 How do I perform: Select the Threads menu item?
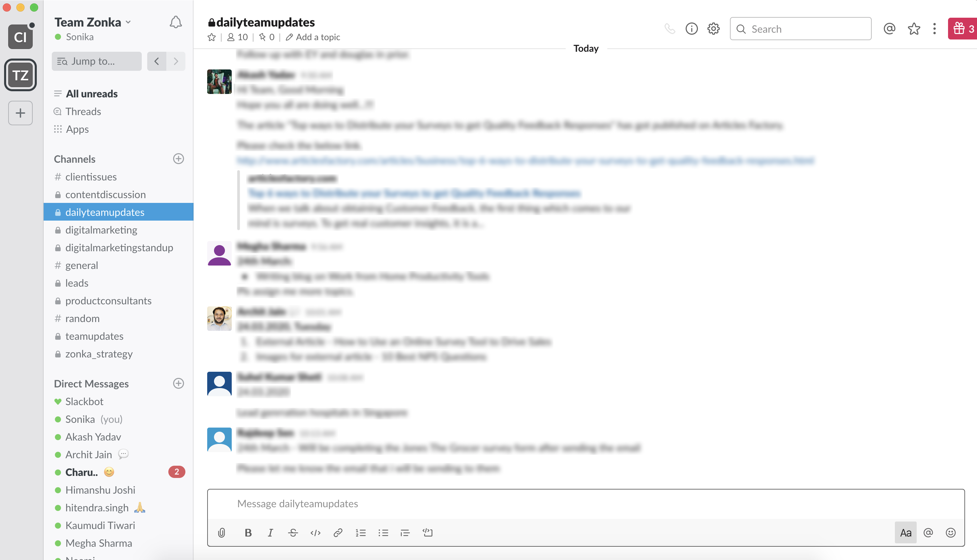coord(82,111)
